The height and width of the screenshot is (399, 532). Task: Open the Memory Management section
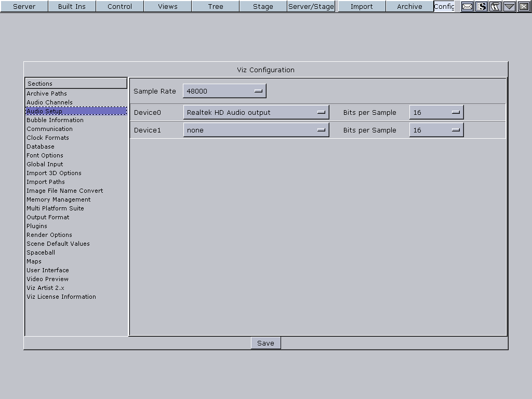[58, 199]
